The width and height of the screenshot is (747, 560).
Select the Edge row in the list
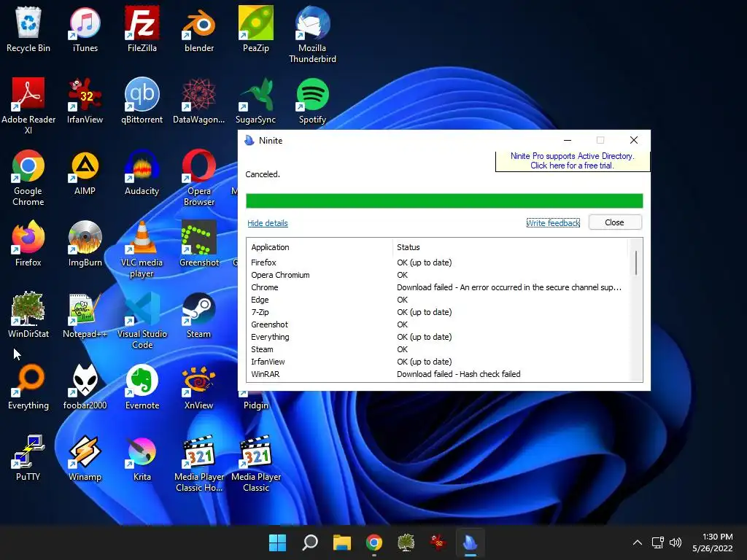(438, 300)
